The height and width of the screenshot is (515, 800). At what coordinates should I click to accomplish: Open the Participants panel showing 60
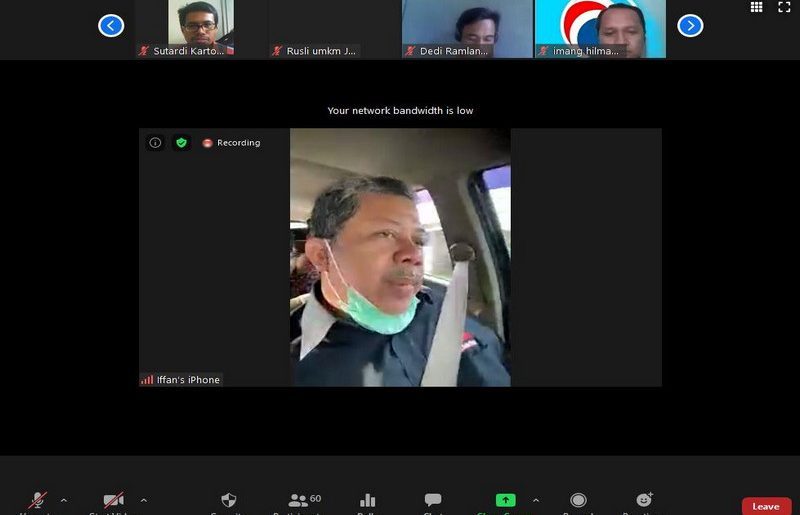pyautogui.click(x=298, y=500)
